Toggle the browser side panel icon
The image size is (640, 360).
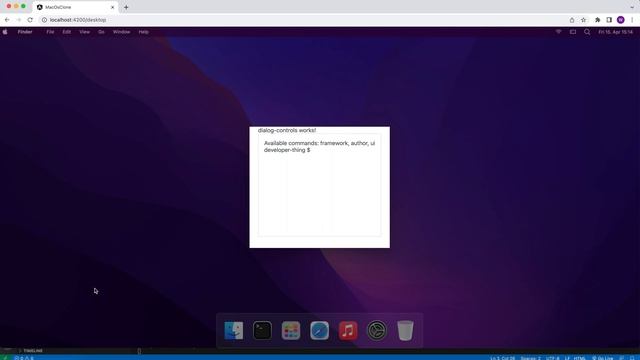(x=609, y=20)
